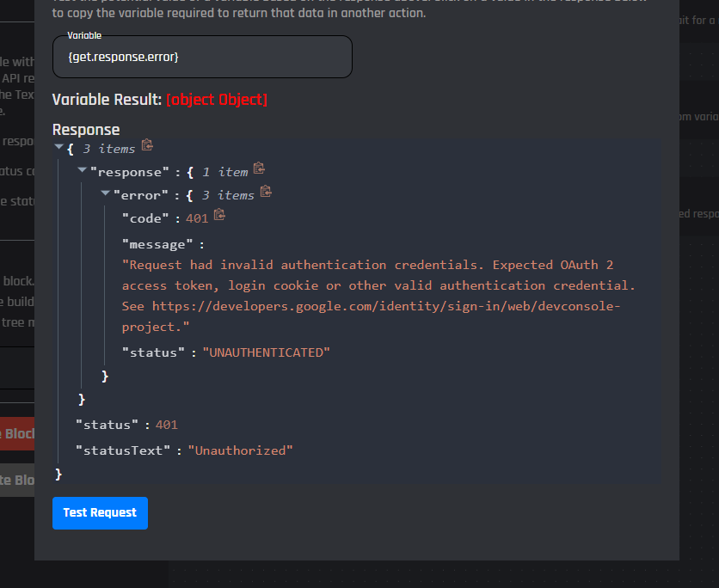719x588 pixels.
Task: Collapse the root JSON object
Action: [58, 147]
